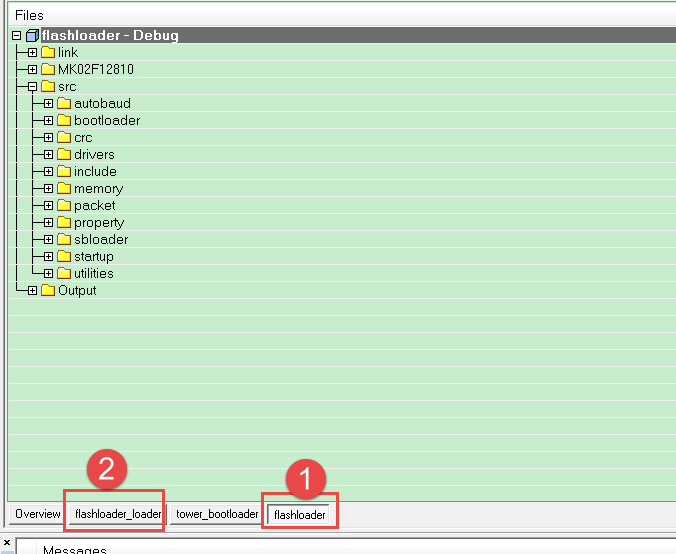Collapse the flashloader - Debug project node
Image resolution: width=676 pixels, height=554 pixels.
[x=16, y=35]
